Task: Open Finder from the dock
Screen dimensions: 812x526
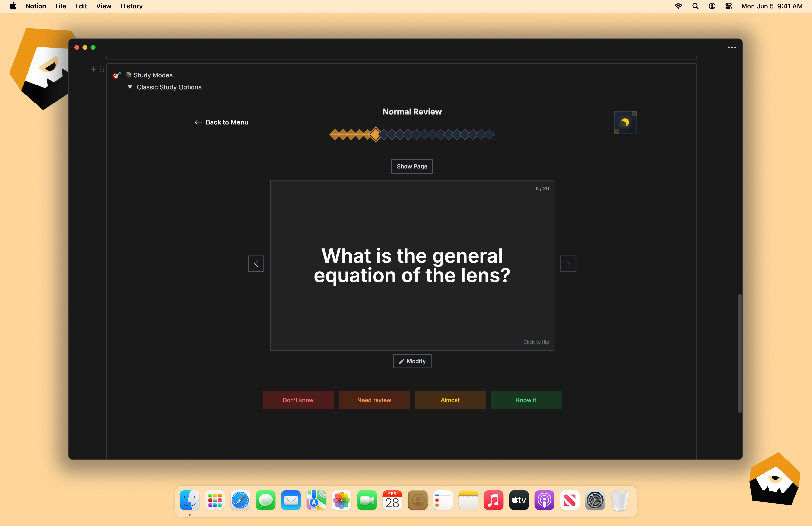Action: [189, 500]
